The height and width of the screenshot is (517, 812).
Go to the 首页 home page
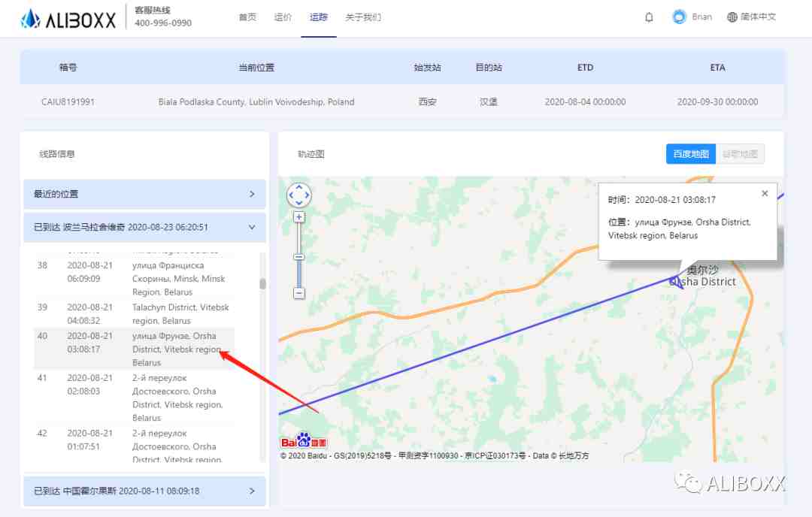[x=247, y=17]
